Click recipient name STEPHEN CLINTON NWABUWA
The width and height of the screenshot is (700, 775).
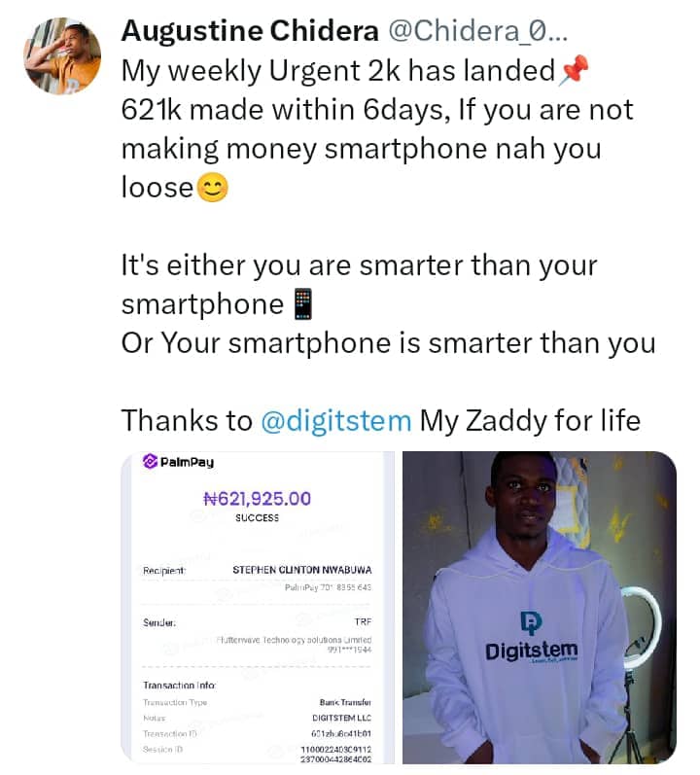[x=302, y=570]
